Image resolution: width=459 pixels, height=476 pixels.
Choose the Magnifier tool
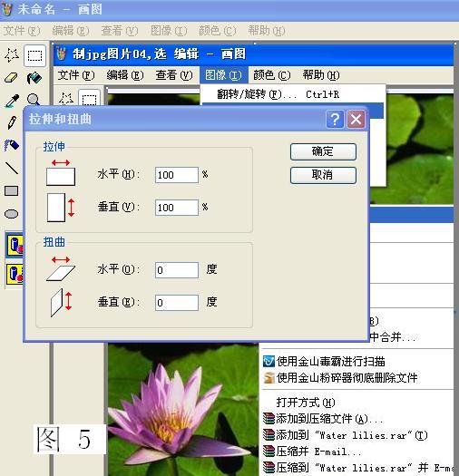34,100
